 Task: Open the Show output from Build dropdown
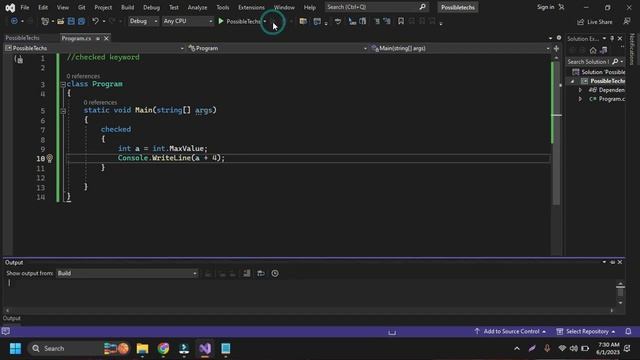click(x=127, y=273)
